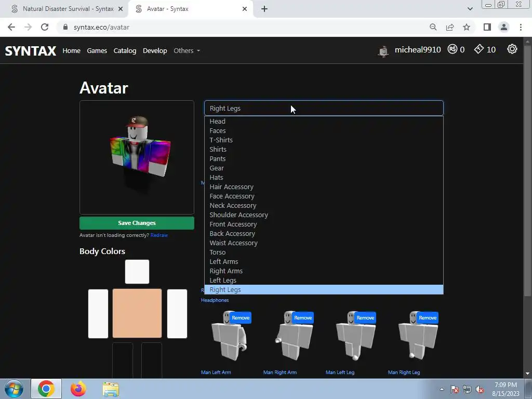
Task: Pick Back Accessory option
Action: tap(324, 233)
